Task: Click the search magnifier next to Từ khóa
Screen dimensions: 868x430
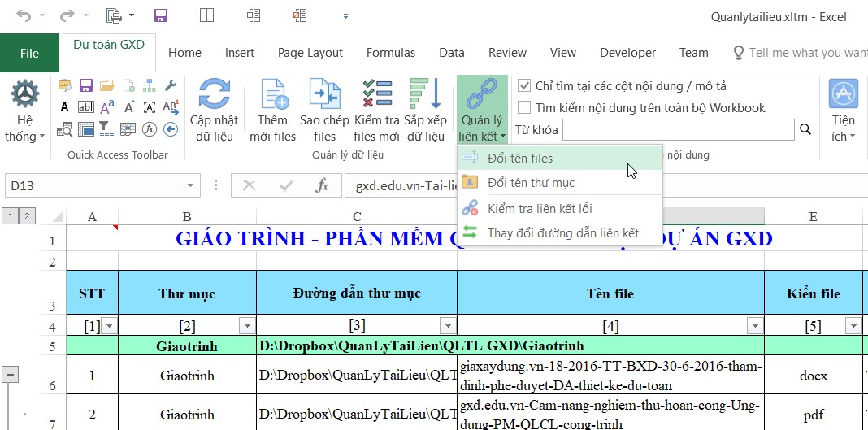Action: [805, 129]
